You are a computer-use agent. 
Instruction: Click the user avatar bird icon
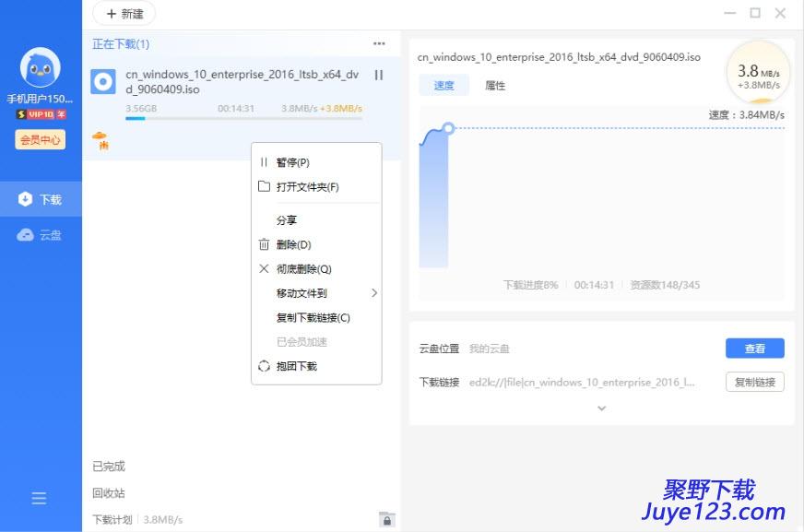40,67
